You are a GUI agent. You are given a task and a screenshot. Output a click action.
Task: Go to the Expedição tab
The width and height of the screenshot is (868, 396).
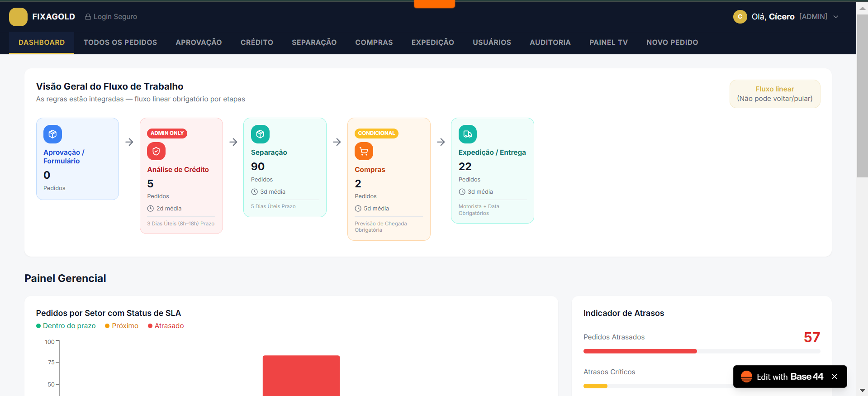433,43
